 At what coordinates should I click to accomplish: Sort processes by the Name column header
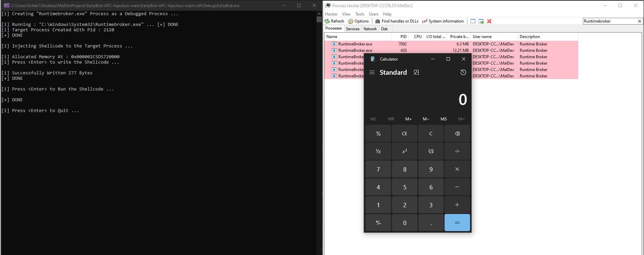[x=358, y=37]
